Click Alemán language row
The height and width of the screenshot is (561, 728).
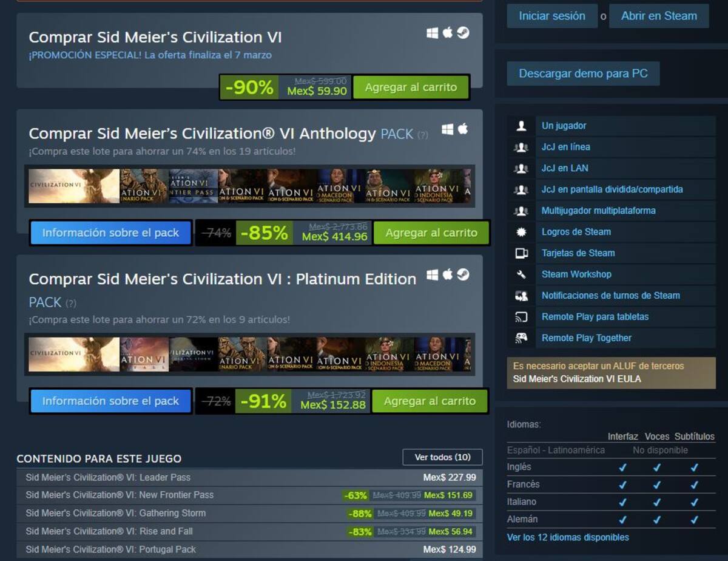pyautogui.click(x=611, y=520)
